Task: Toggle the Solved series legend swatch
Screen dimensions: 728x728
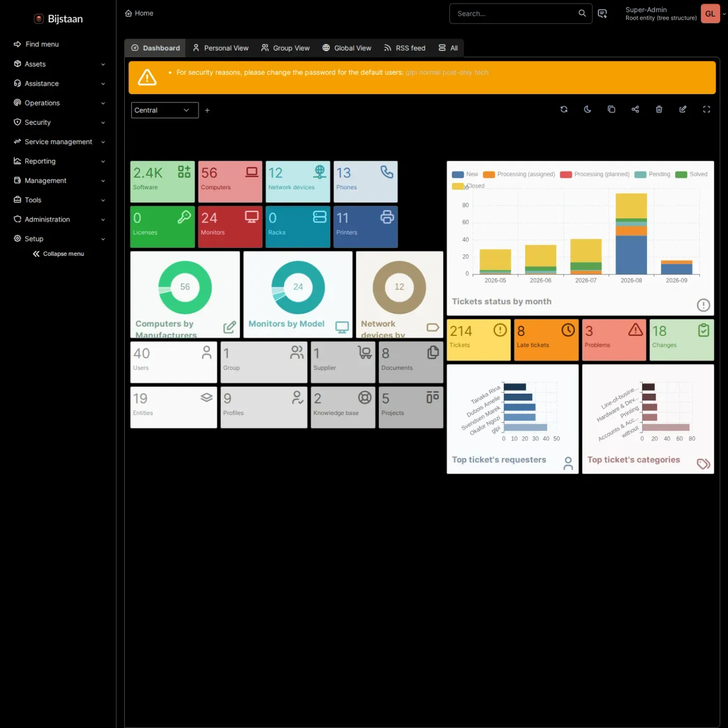Action: coord(681,175)
